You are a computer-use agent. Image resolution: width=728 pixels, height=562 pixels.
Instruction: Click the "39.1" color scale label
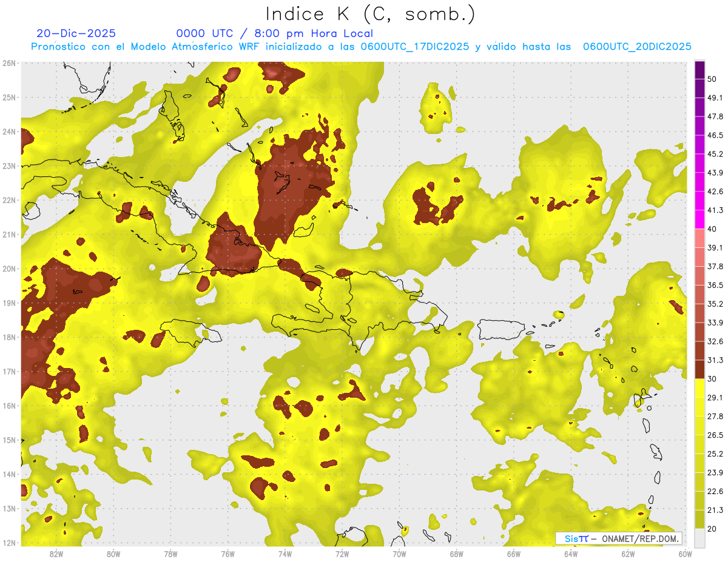coord(715,247)
